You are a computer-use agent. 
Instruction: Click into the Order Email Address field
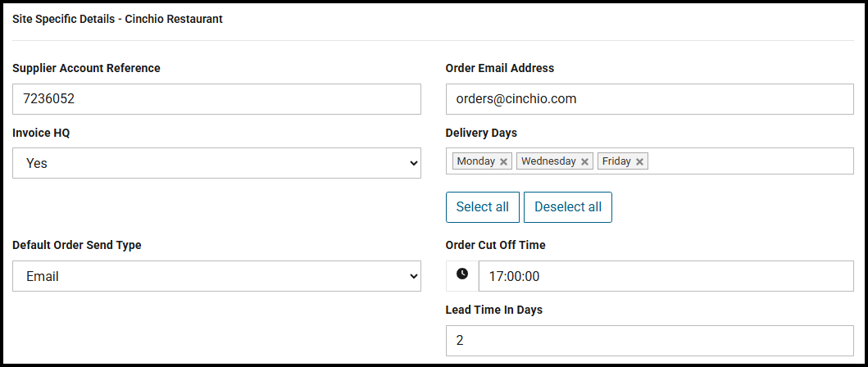click(x=649, y=99)
